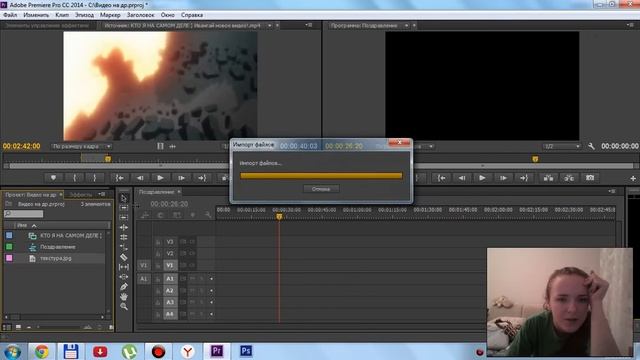Click Drag Audio Only icon in source
The height and width of the screenshot is (360, 640).
[x=173, y=146]
